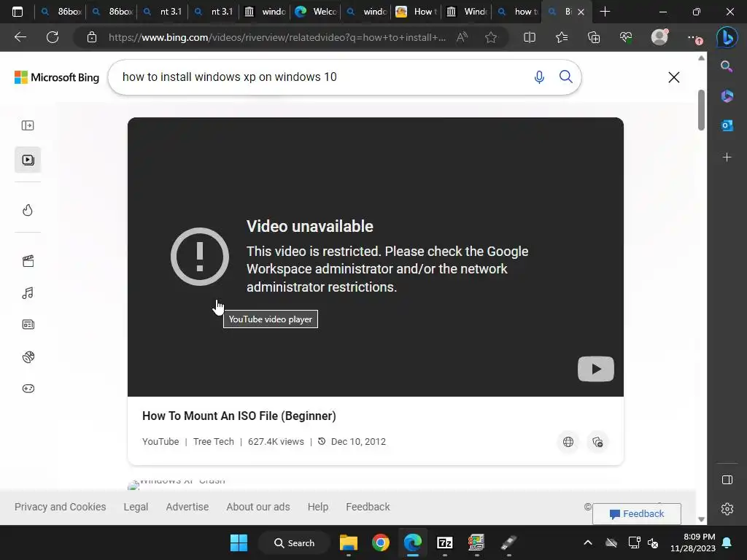747x560 pixels.
Task: Open Sports basketball icon in left rail
Action: pos(28,357)
